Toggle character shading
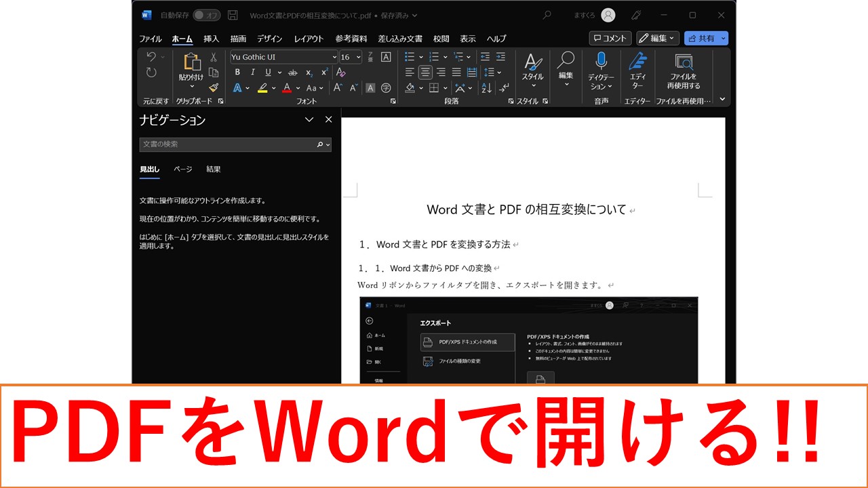 click(370, 88)
